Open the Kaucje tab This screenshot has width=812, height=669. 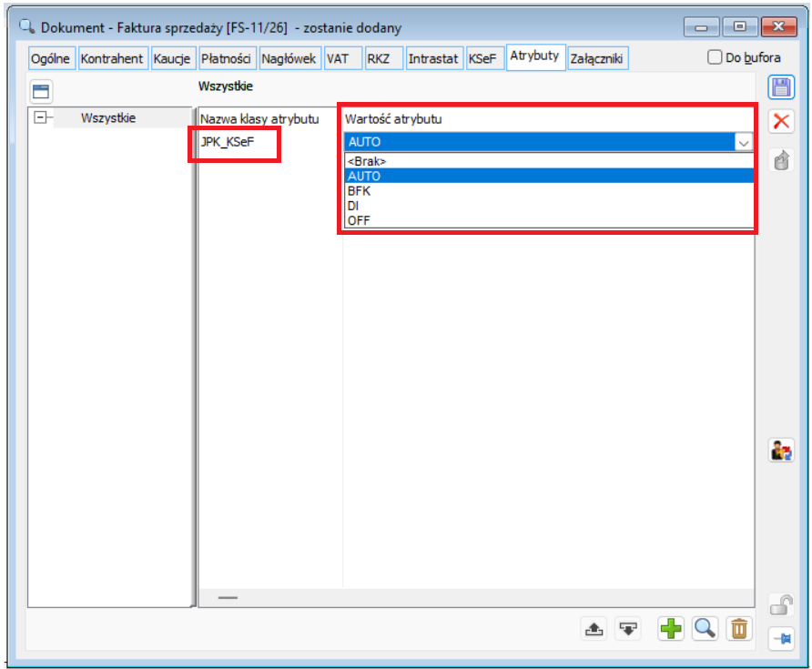[172, 58]
